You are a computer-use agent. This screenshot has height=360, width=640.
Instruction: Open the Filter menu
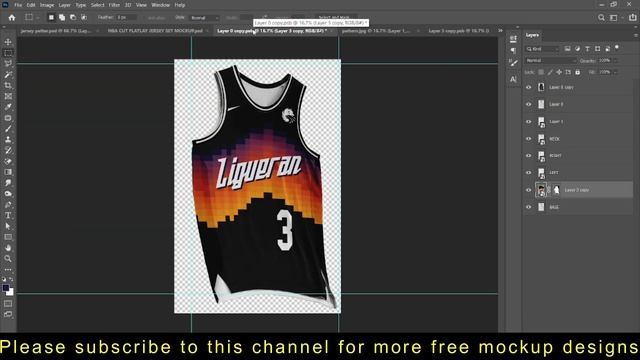tap(114, 5)
